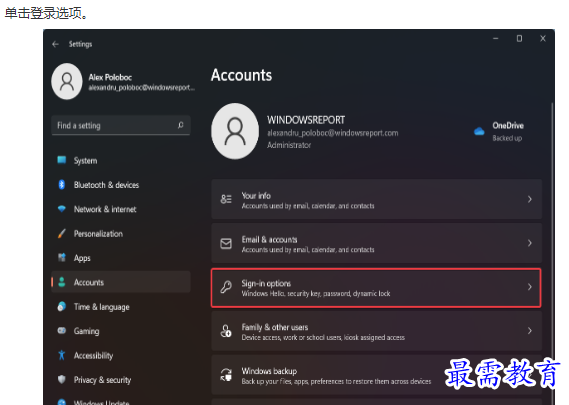569x405 pixels.
Task: Open Gaming settings
Action: pos(121,331)
